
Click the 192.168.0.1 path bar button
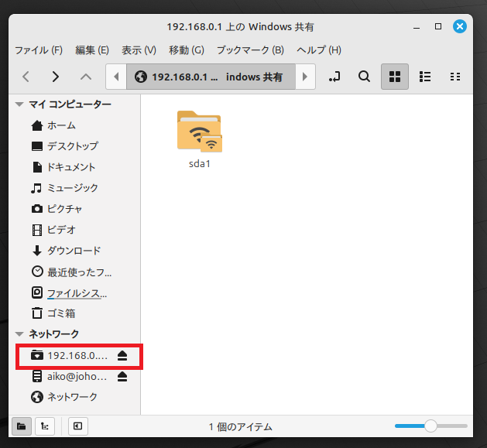coord(209,77)
